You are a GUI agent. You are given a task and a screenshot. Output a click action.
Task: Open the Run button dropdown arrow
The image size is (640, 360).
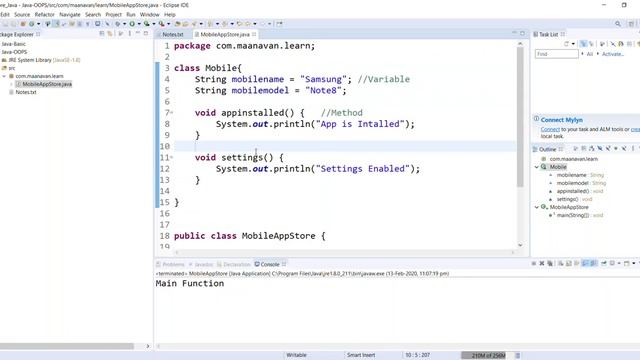click(x=139, y=24)
